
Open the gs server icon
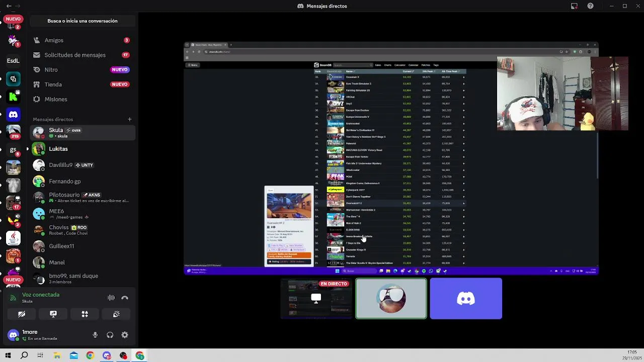click(13, 150)
